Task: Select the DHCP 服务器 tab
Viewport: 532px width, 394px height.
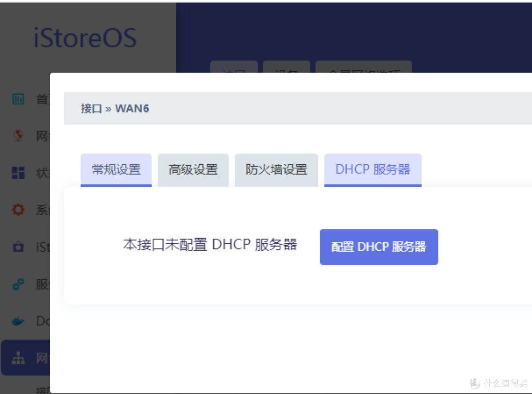Action: [x=372, y=170]
